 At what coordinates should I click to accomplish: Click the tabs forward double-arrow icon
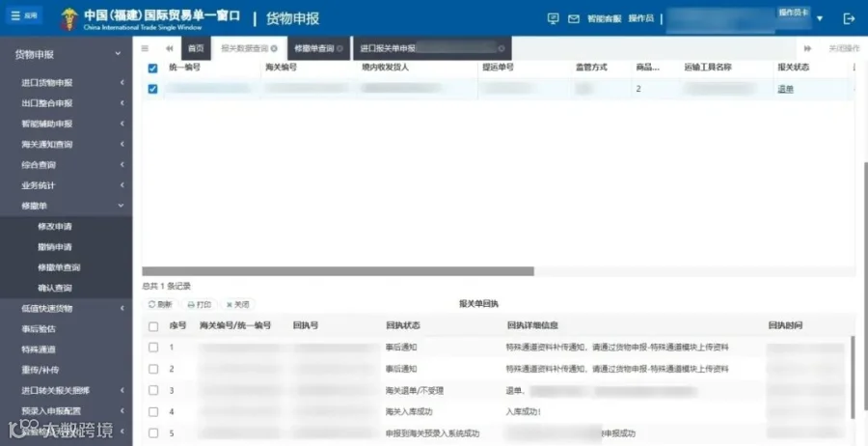(807, 48)
